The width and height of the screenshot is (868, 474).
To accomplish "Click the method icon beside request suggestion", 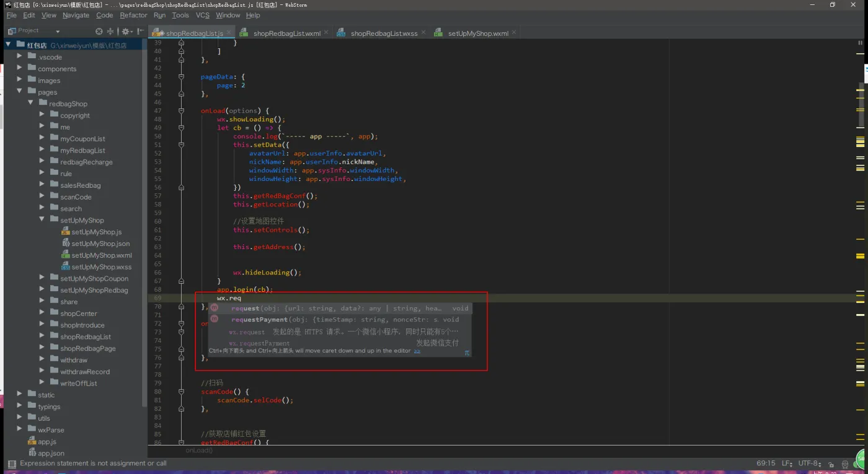I will (214, 308).
